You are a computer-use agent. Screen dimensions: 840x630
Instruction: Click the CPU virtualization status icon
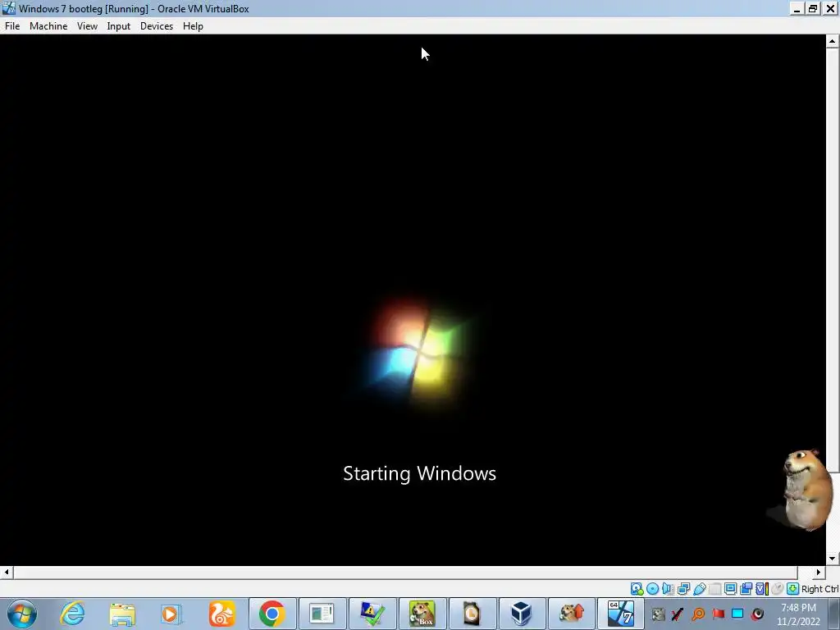[x=762, y=589]
